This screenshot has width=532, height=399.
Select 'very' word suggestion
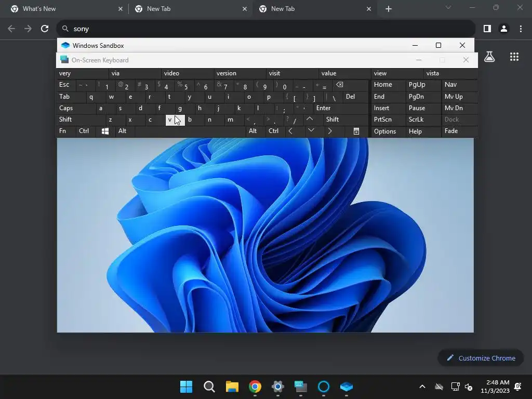click(x=83, y=73)
